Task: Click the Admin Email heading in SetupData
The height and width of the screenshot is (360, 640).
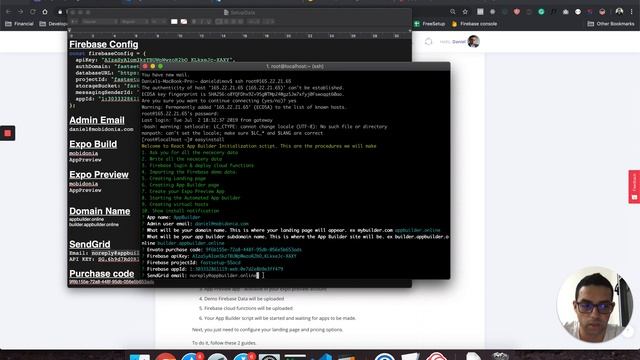Action: click(x=97, y=120)
